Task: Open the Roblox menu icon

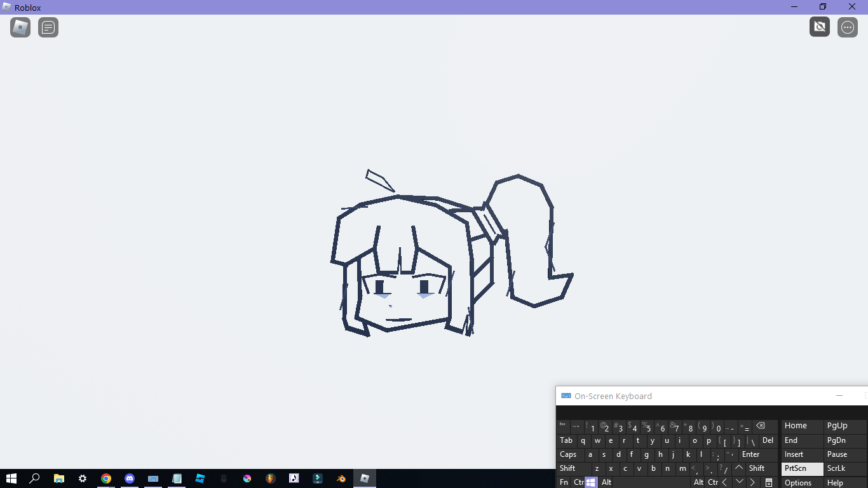Action: pos(20,27)
